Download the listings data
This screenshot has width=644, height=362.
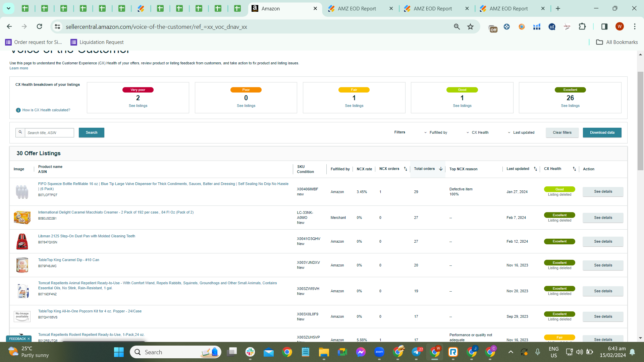(602, 133)
